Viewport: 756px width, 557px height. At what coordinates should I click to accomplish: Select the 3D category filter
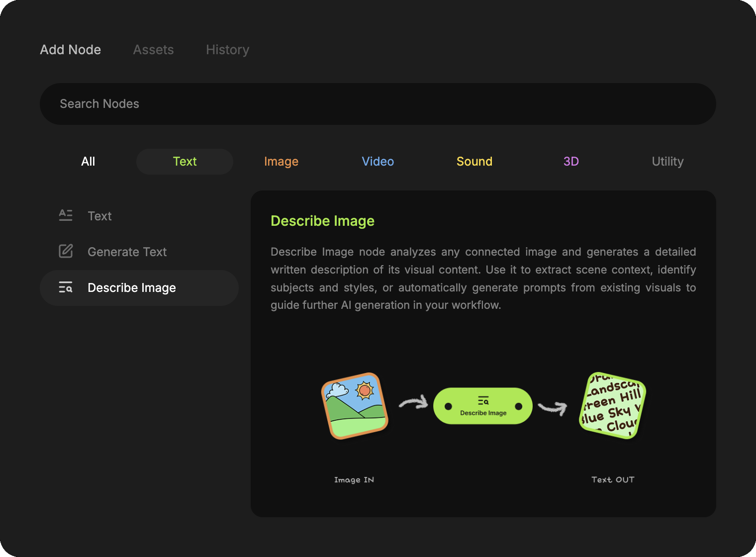pyautogui.click(x=571, y=162)
